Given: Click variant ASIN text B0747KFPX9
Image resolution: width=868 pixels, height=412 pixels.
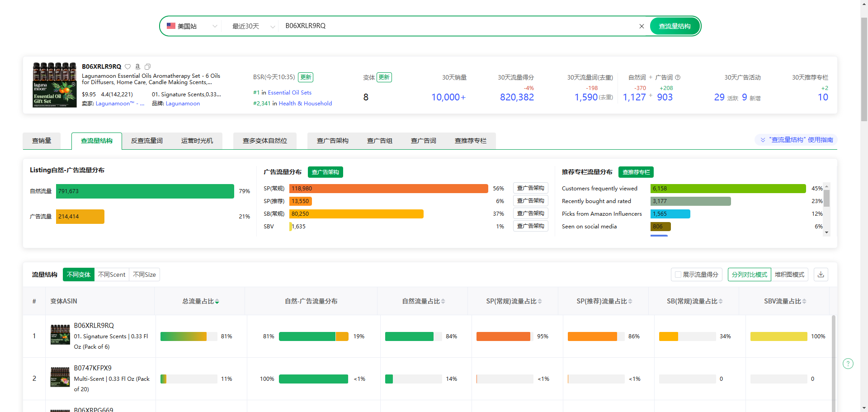Looking at the screenshot, I should click(93, 368).
